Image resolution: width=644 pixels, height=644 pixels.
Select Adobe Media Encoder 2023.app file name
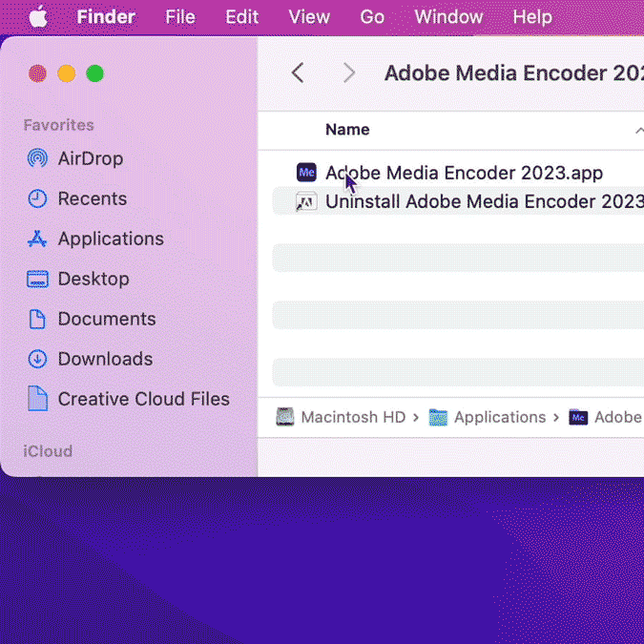click(x=464, y=173)
